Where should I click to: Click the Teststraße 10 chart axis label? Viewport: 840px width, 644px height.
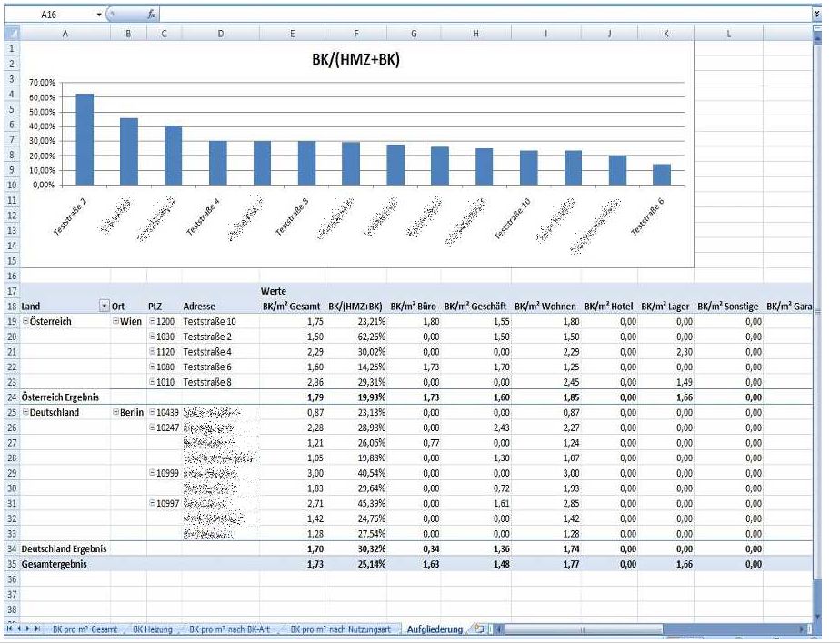point(513,218)
